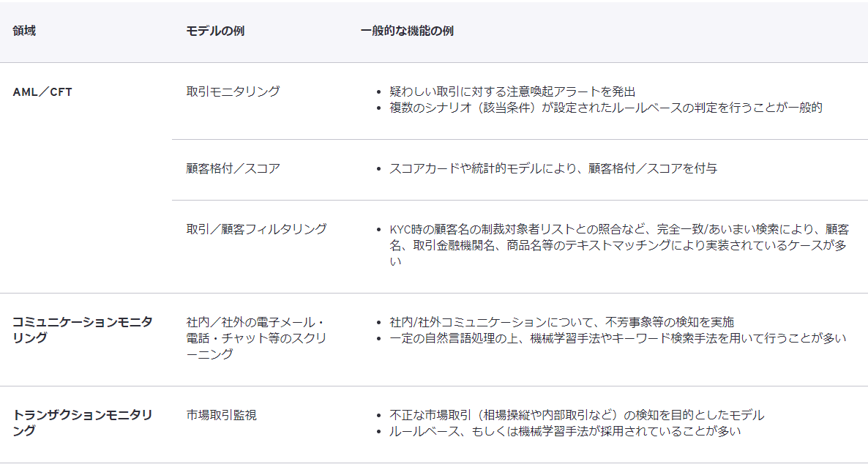This screenshot has height=467, width=868.
Task: Select the 顧客格付／スコア model cell
Action: tap(233, 168)
